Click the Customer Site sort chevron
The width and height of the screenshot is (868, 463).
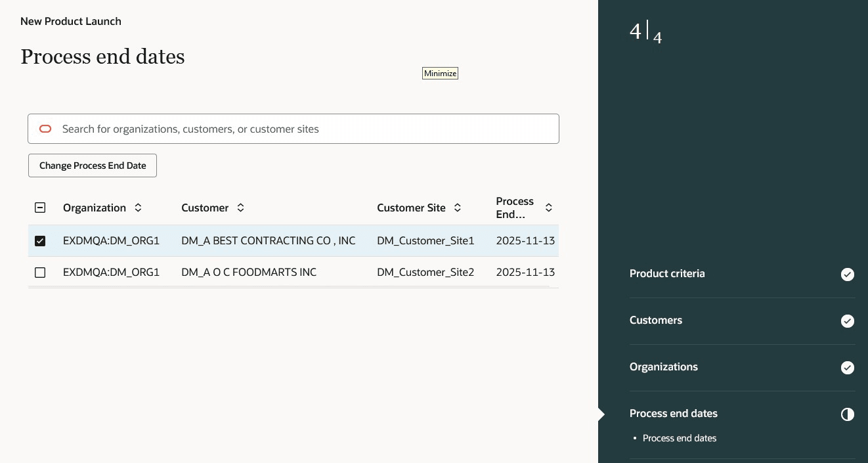[457, 208]
